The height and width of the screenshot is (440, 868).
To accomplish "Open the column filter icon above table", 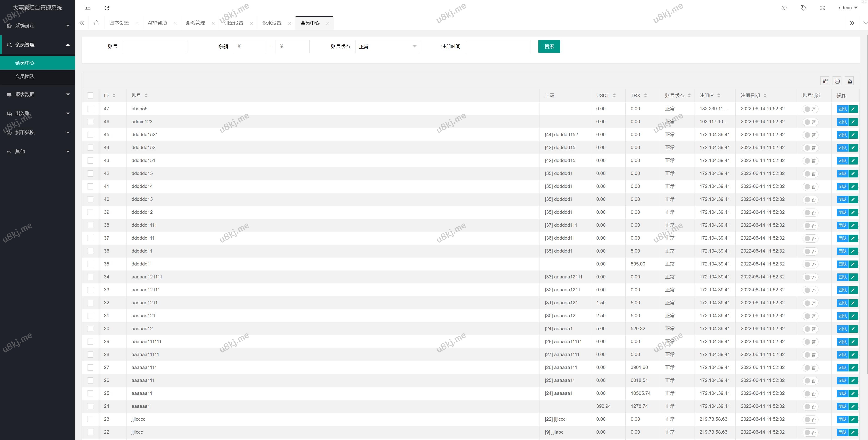I will (x=825, y=81).
